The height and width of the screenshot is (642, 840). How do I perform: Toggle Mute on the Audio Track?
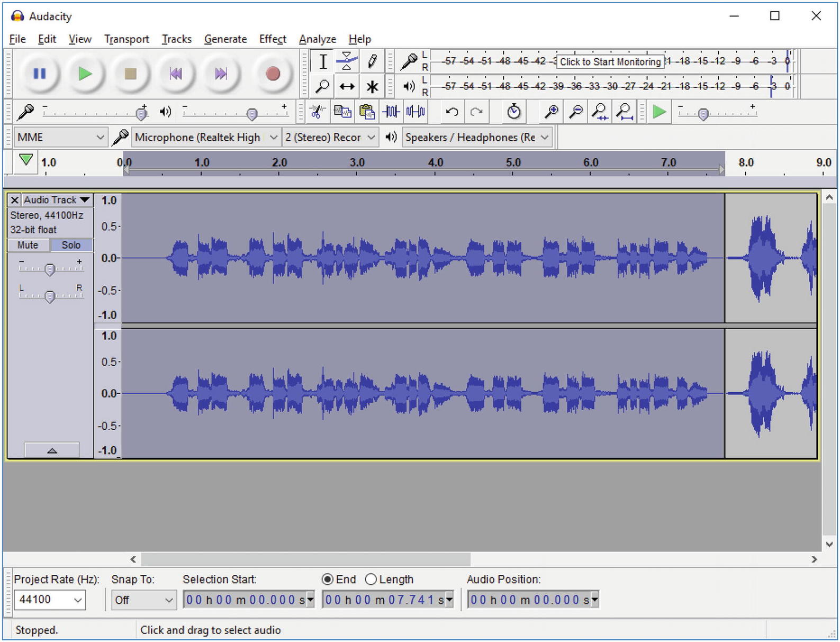pos(28,245)
